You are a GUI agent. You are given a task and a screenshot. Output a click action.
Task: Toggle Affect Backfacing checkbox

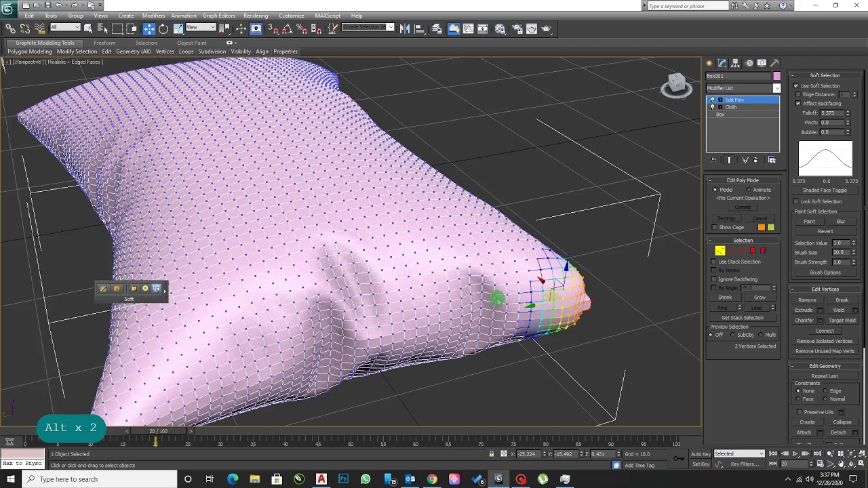pos(798,104)
